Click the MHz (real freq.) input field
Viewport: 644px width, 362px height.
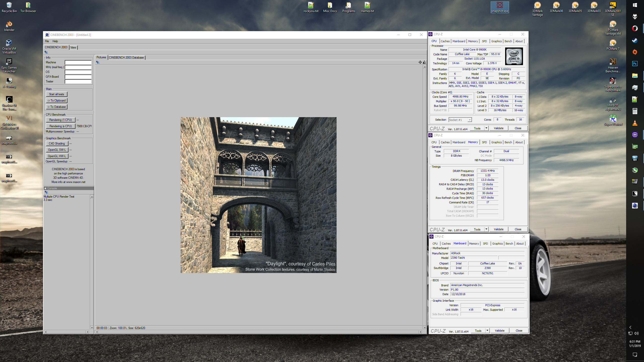[x=78, y=67]
